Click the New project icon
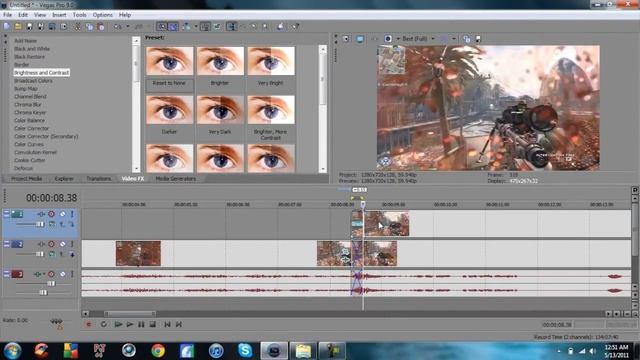 tap(7, 27)
